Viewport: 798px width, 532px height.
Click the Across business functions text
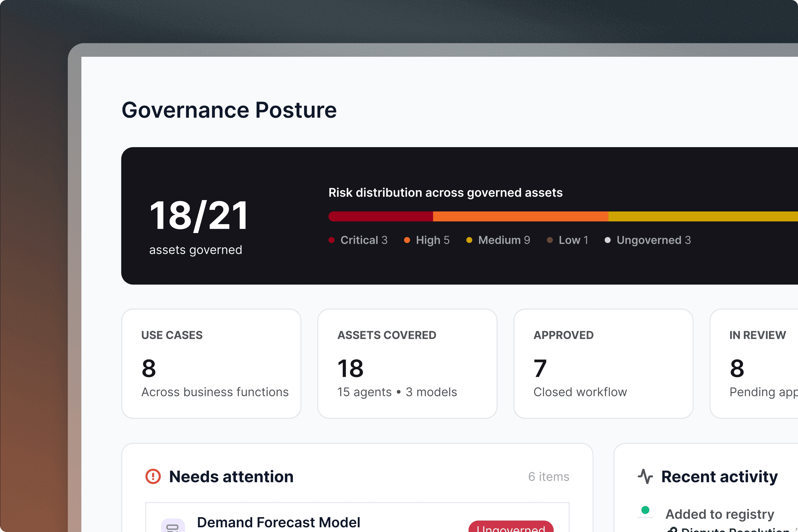(x=215, y=392)
